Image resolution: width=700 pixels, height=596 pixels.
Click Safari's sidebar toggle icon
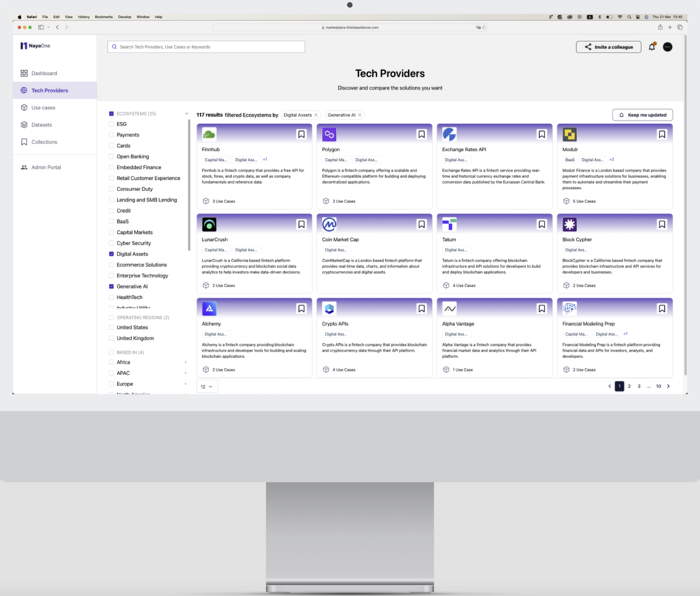click(41, 27)
